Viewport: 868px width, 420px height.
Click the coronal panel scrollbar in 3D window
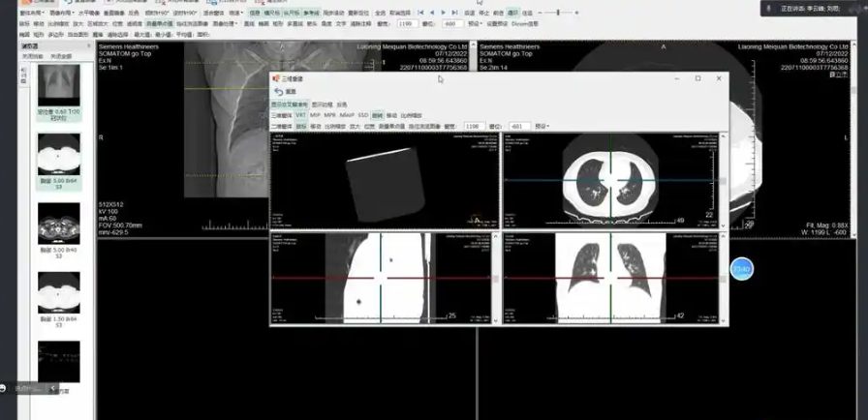coord(723,278)
